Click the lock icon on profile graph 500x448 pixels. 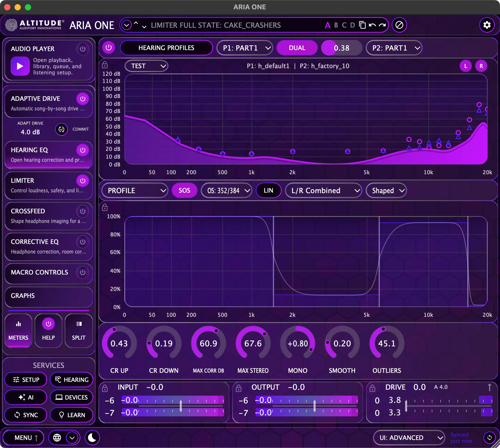[x=105, y=207]
